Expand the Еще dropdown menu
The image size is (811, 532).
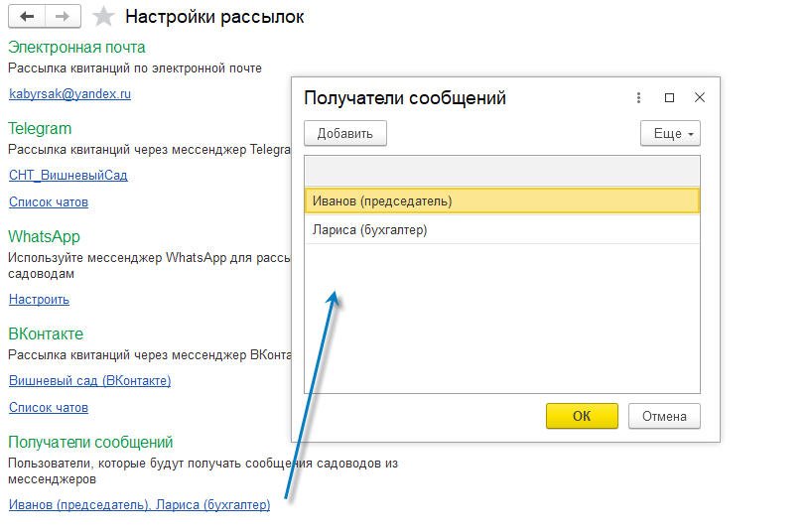670,133
